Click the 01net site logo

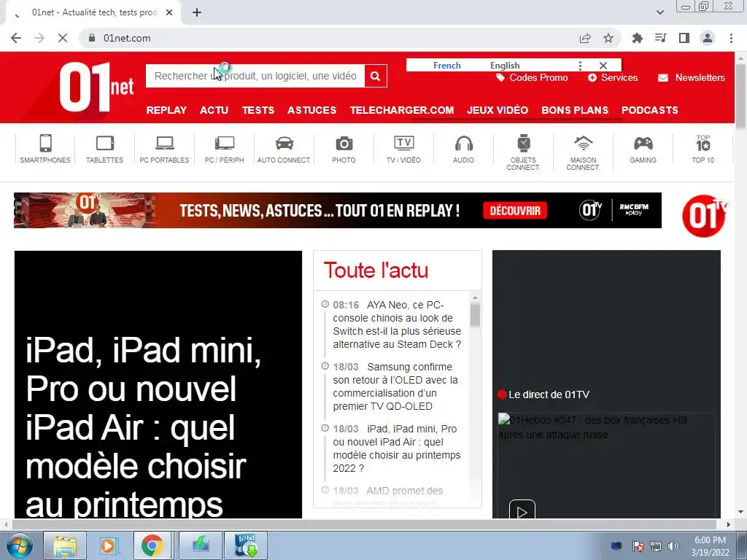point(97,87)
